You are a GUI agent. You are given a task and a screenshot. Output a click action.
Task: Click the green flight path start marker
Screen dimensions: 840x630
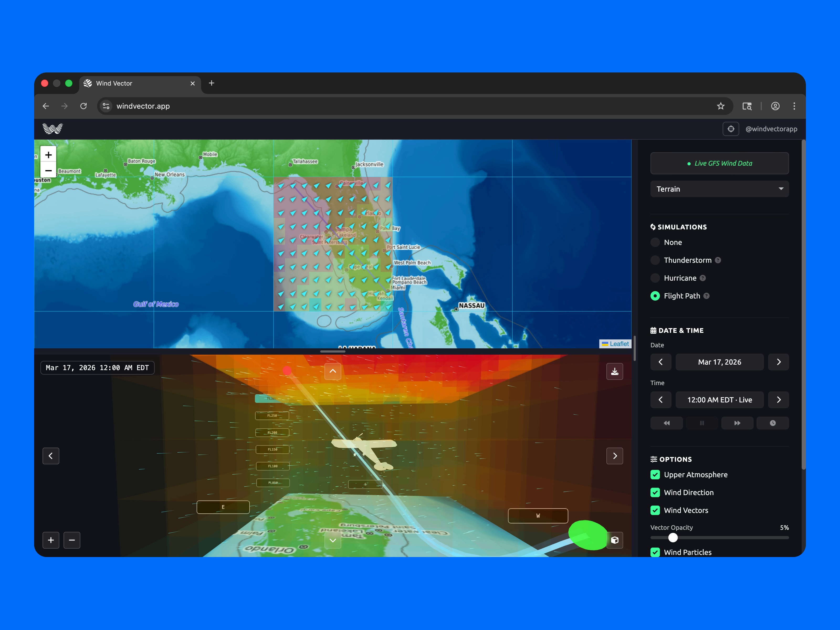pos(588,535)
